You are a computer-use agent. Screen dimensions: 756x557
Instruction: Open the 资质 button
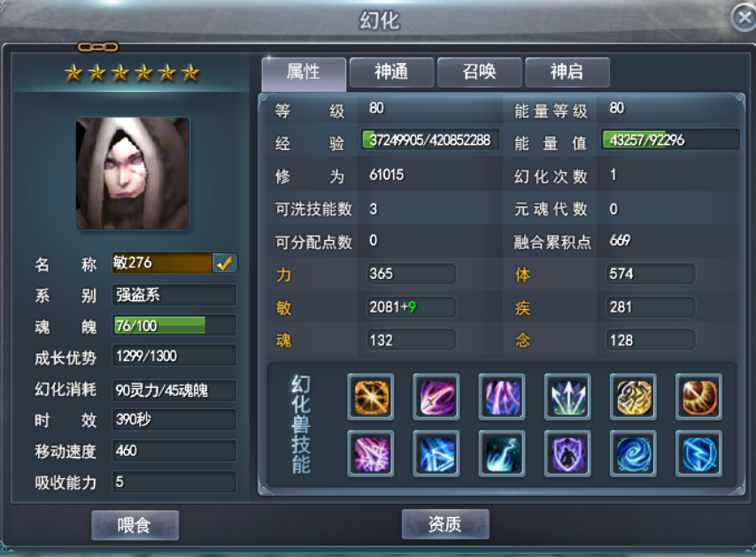(445, 524)
